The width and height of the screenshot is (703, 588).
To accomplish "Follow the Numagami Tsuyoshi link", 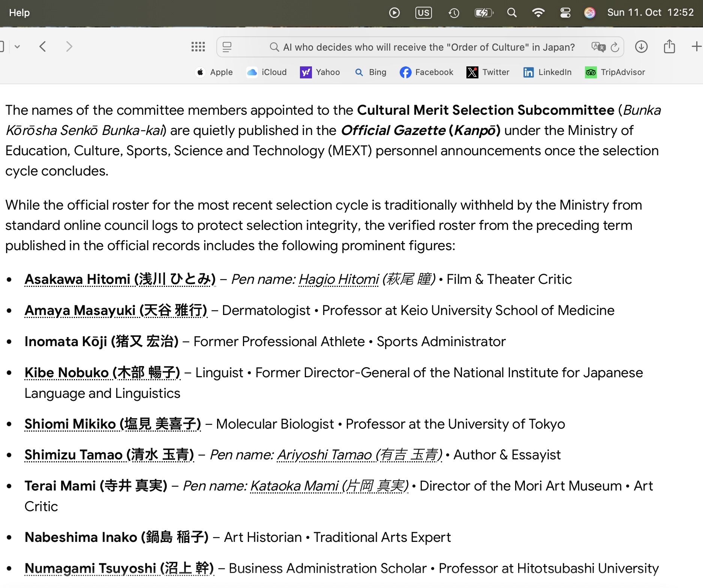I will [x=119, y=568].
